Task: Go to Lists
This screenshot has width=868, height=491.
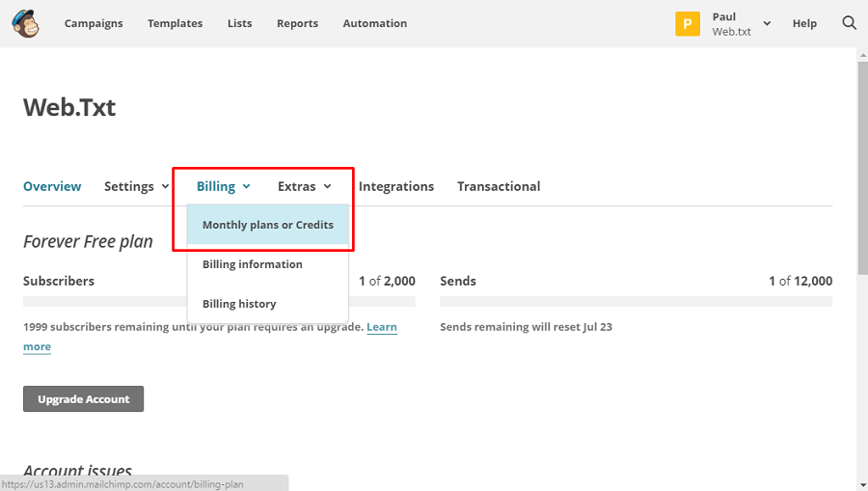Action: (x=240, y=23)
